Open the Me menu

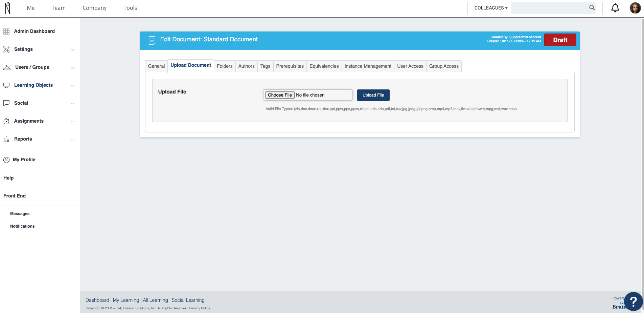coord(31,8)
